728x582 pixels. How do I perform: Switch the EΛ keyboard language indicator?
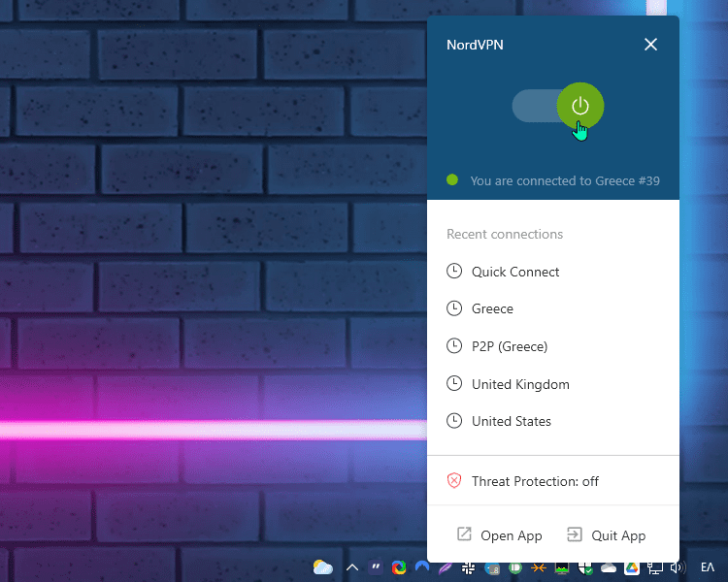[707, 566]
